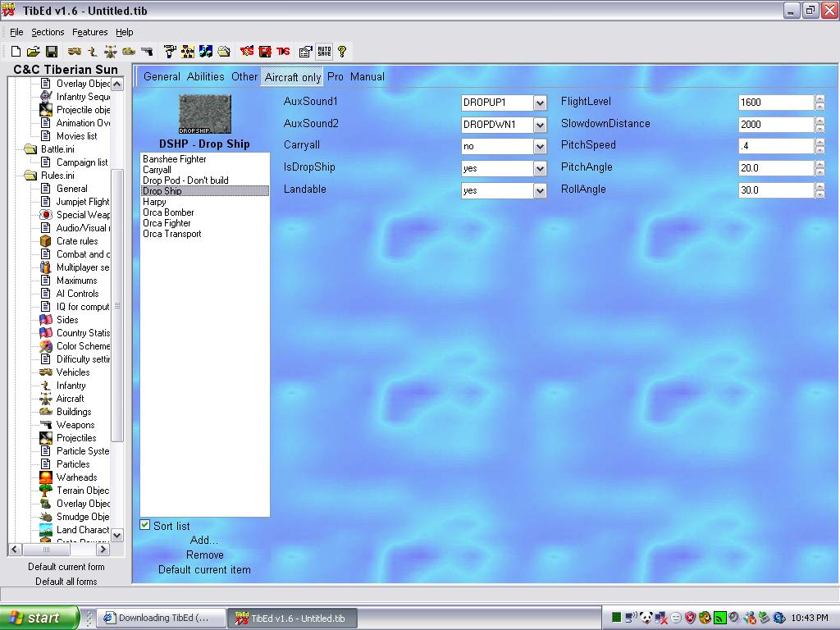This screenshot has height=630, width=840.
Task: Click the Remove button
Action: [x=204, y=555]
